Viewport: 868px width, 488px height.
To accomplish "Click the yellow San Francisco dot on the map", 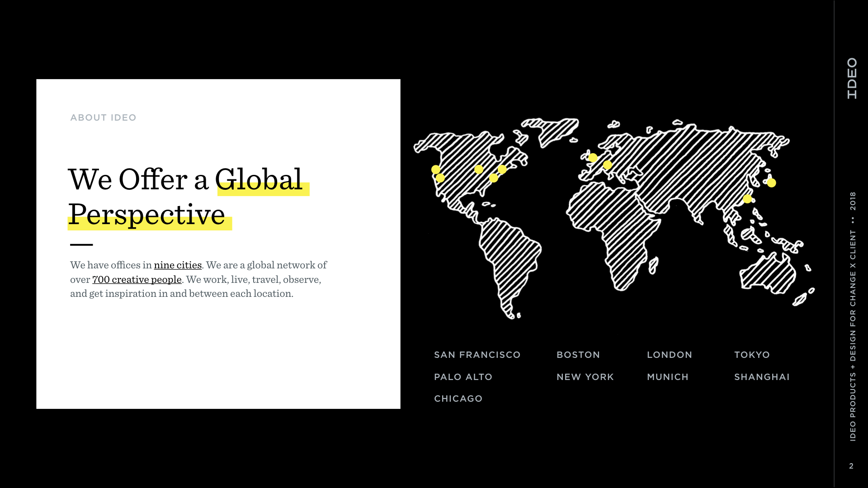I will [x=436, y=169].
